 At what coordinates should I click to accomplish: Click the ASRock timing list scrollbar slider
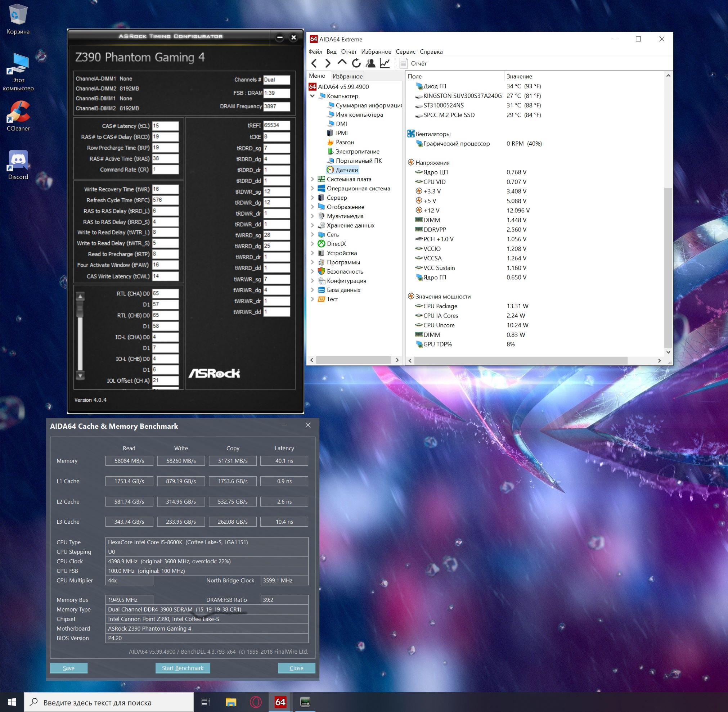point(80,308)
